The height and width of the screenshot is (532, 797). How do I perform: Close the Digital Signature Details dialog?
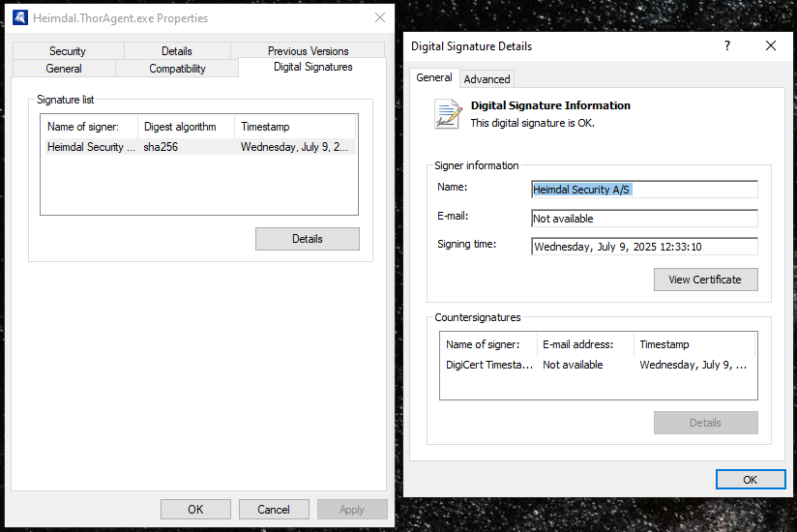[x=771, y=45]
